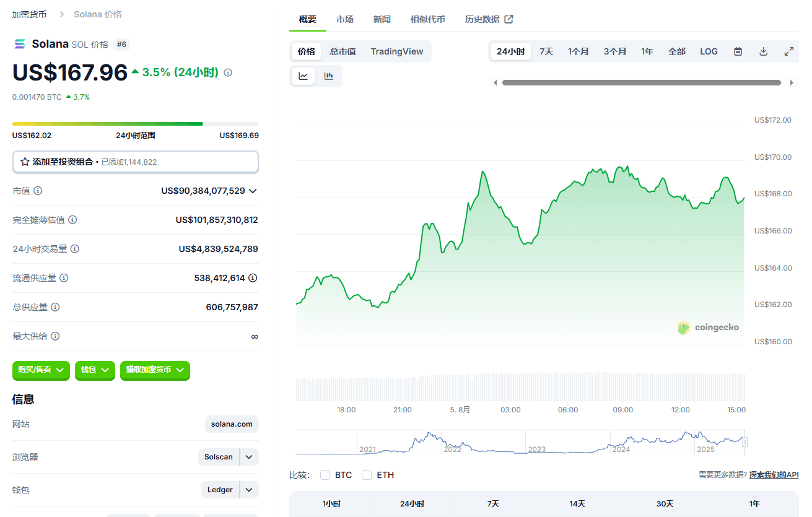812x517 pixels.
Task: Click 加密货币 breadcrumb link
Action: point(29,14)
